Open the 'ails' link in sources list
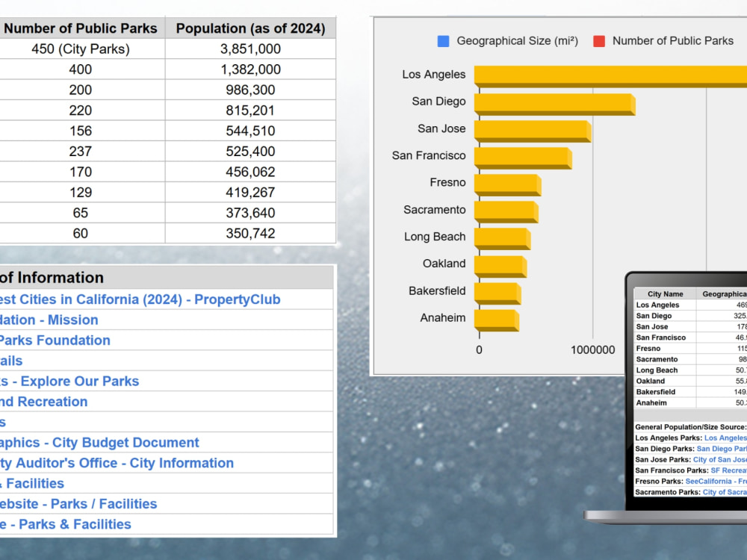747x560 pixels. [x=11, y=361]
